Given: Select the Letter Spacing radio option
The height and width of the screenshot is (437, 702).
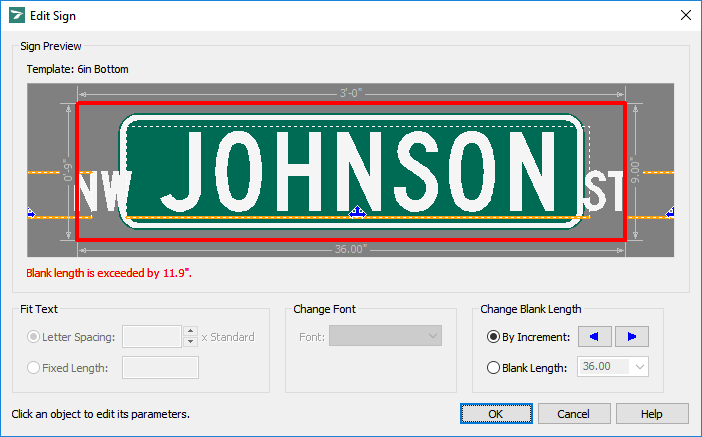Looking at the screenshot, I should (x=33, y=337).
